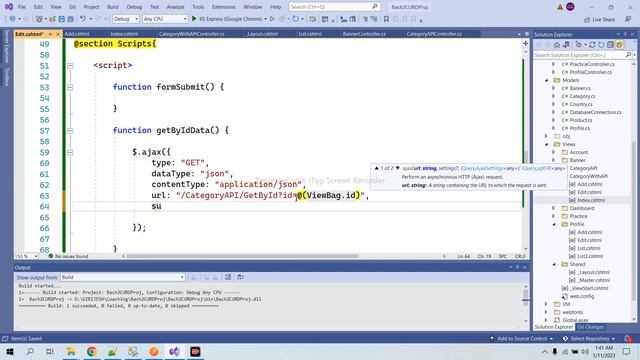Viewport: 640px width, 360px height.
Task: Click the user account avatar icon
Action: pos(570,7)
